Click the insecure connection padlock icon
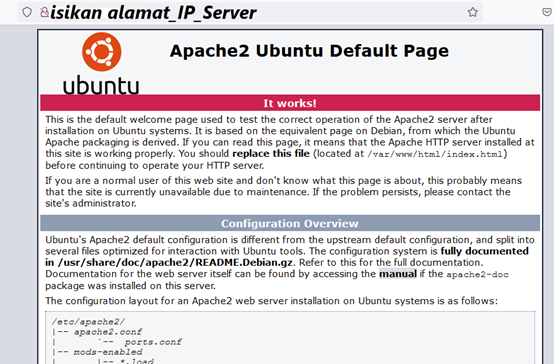 pyautogui.click(x=44, y=12)
